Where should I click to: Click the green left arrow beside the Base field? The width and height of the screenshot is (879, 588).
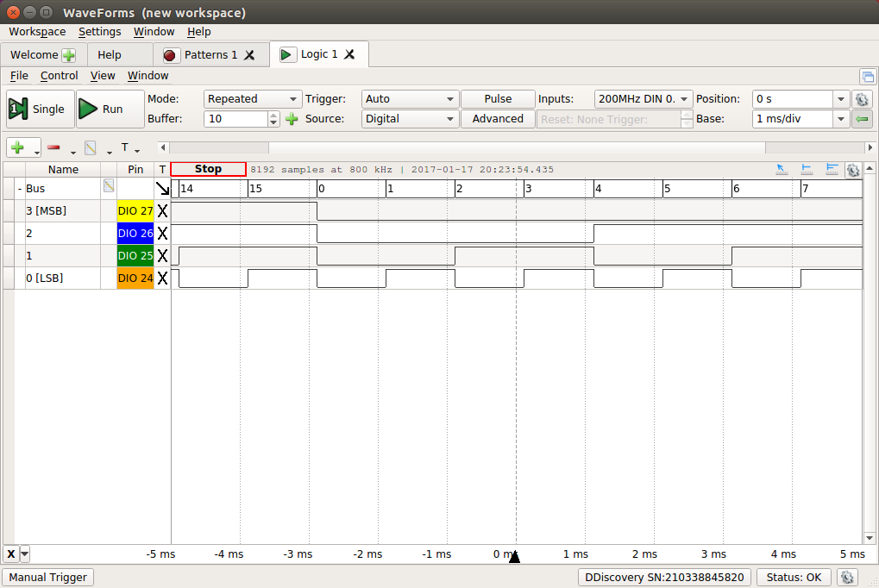(x=863, y=119)
